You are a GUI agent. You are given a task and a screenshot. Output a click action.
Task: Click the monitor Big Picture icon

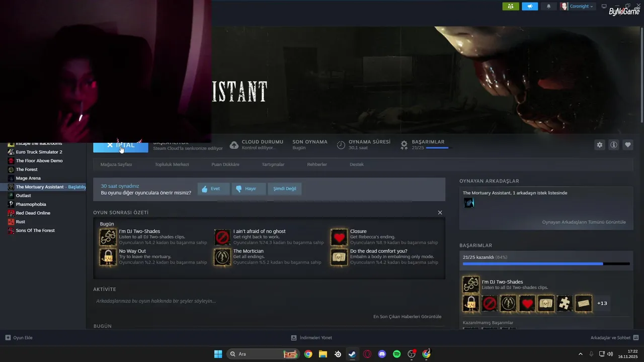pos(604,7)
